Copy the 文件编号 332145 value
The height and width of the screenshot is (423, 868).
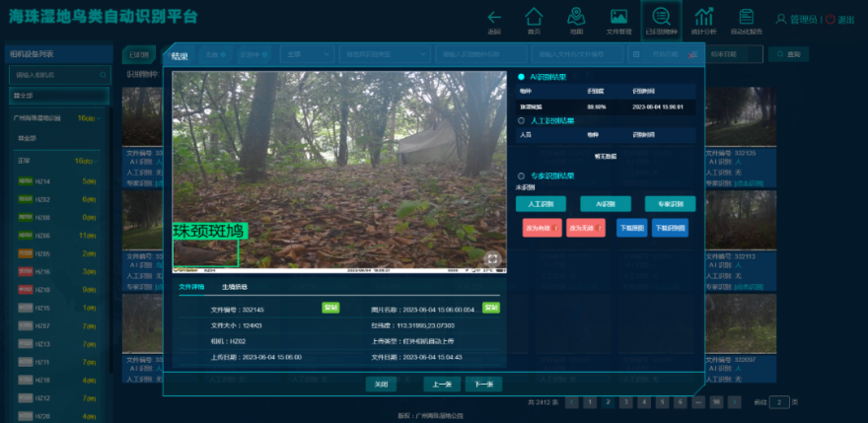click(x=330, y=308)
